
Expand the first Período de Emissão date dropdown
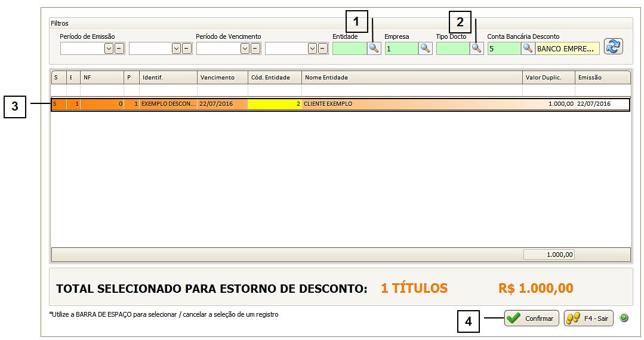point(109,49)
